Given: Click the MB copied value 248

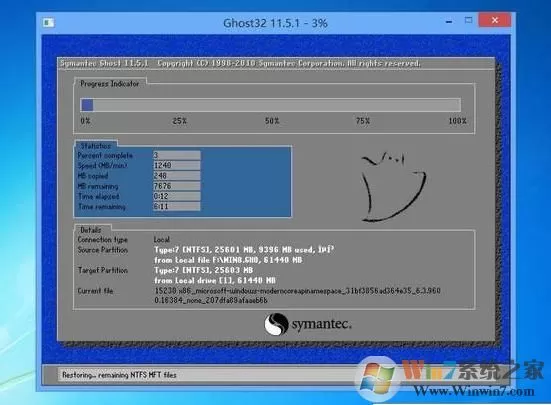Looking at the screenshot, I should (x=176, y=175).
